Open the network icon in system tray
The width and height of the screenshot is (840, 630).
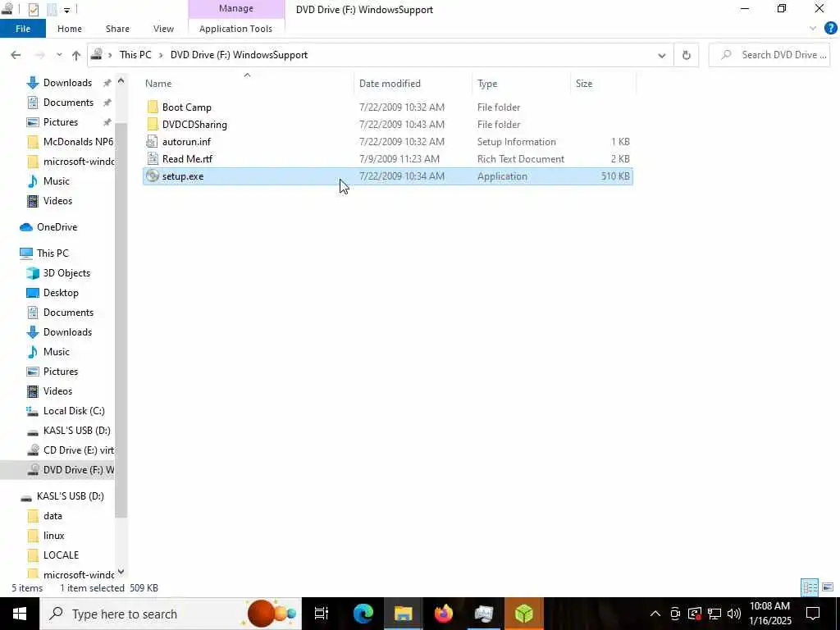point(714,614)
